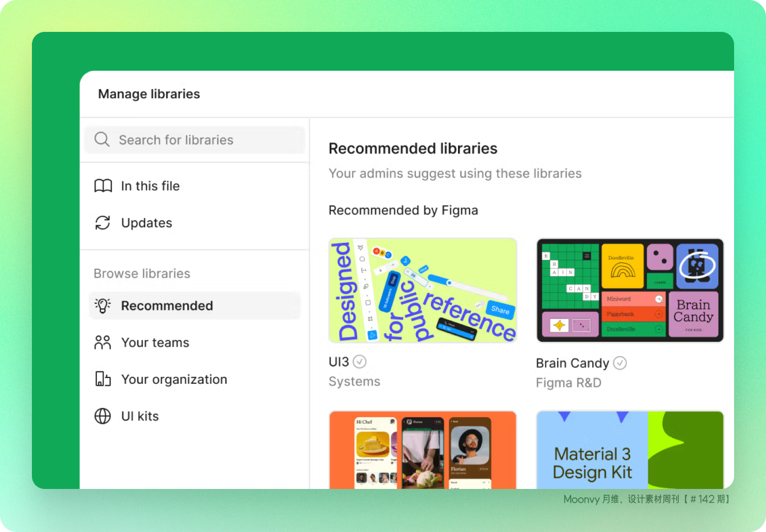Click the lightbulb icon beside Recommended
Image resolution: width=766 pixels, height=532 pixels.
click(x=103, y=306)
